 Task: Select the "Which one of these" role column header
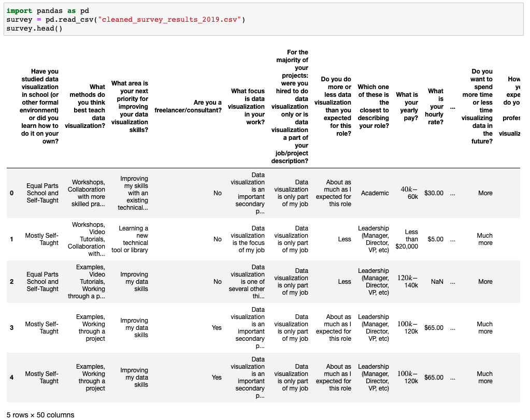pos(373,107)
